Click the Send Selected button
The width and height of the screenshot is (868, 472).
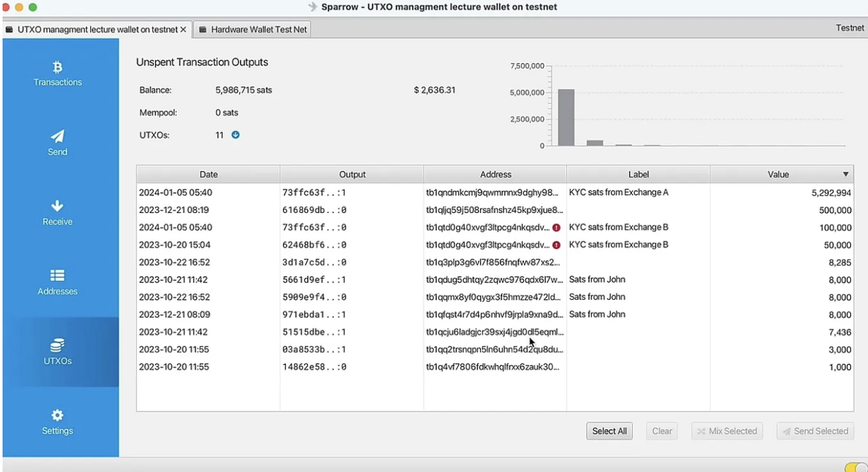pyautogui.click(x=815, y=431)
